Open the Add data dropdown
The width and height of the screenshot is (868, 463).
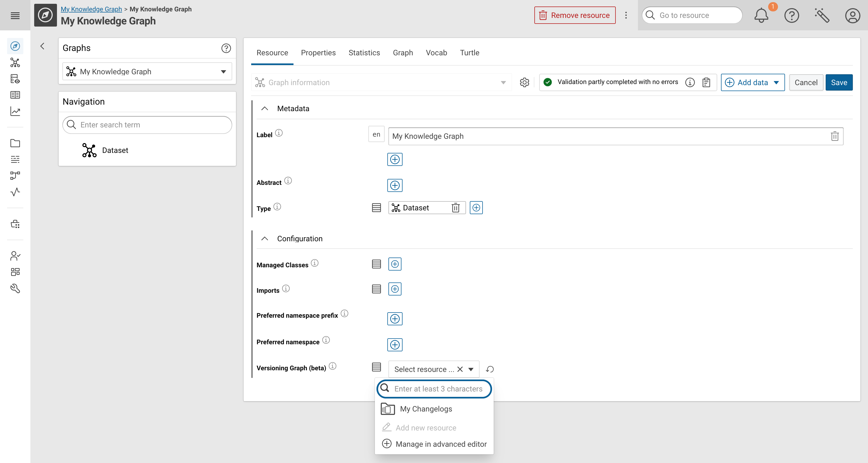tap(752, 82)
